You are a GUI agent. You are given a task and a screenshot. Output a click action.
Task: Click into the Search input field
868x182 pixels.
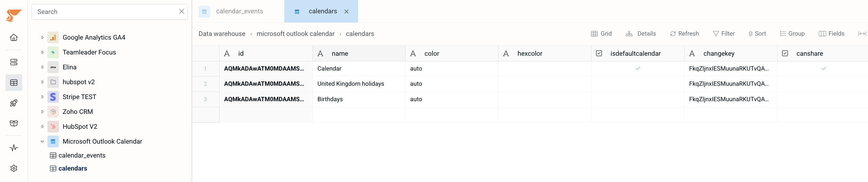point(105,12)
